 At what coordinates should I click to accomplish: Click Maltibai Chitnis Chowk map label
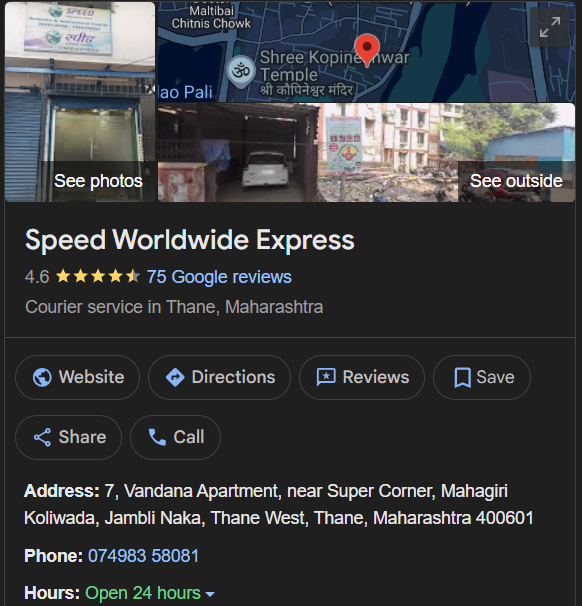211,17
